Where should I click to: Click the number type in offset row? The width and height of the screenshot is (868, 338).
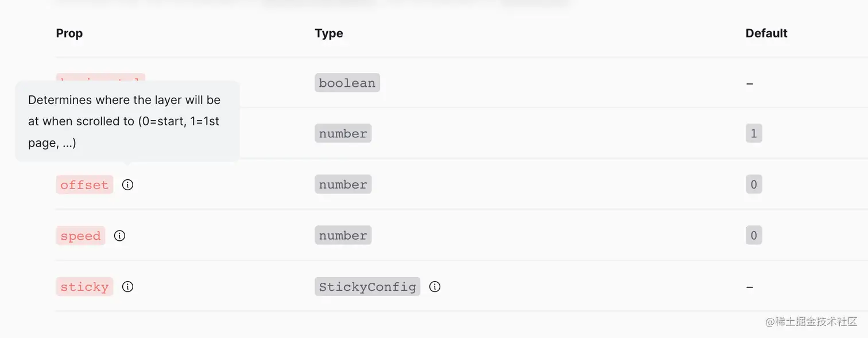click(343, 185)
